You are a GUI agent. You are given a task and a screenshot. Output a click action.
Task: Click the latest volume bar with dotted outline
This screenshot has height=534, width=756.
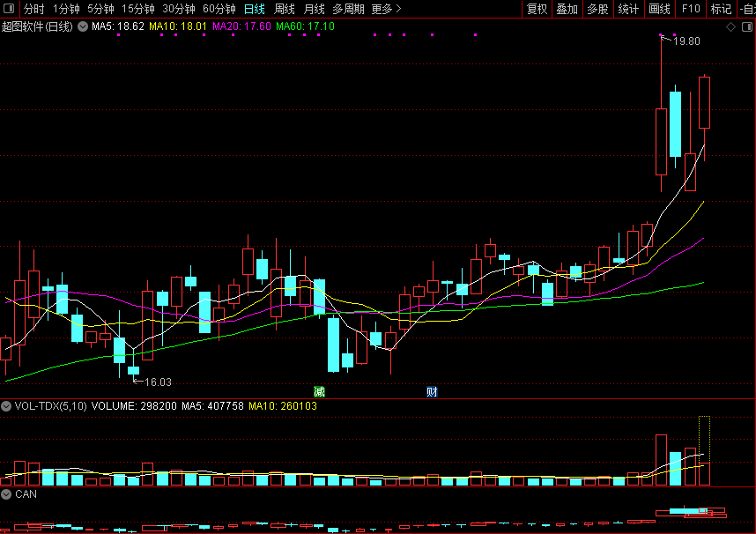704,450
